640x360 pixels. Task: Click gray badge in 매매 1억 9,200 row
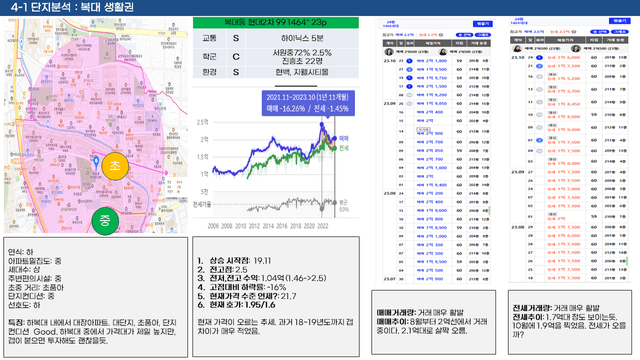(409, 95)
